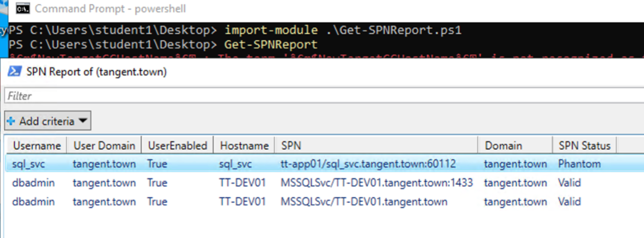Sort by the User Domain column header

pyautogui.click(x=104, y=146)
